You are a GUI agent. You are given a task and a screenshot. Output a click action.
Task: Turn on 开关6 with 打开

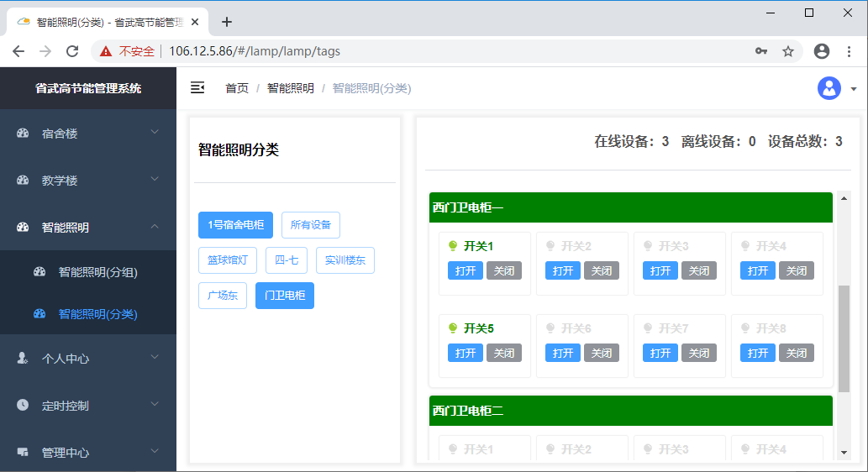tap(563, 353)
